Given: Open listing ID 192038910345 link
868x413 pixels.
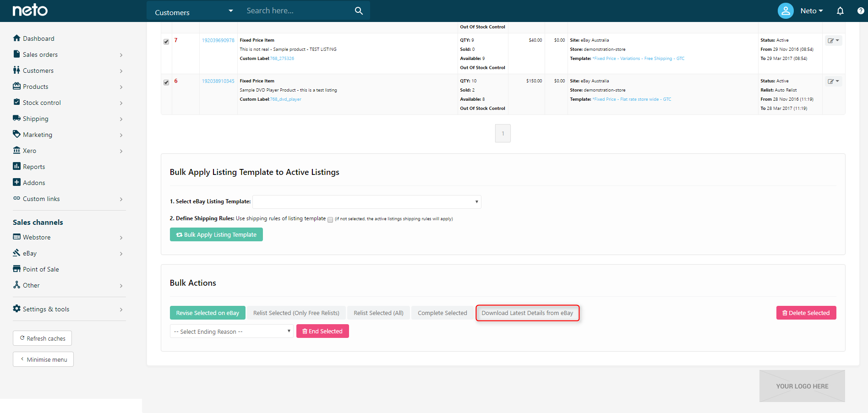Looking at the screenshot, I should (x=218, y=81).
